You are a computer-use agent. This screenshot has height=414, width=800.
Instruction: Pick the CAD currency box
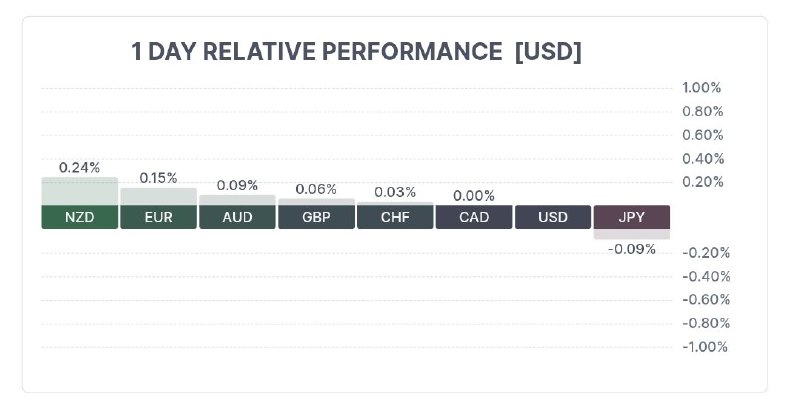(474, 217)
